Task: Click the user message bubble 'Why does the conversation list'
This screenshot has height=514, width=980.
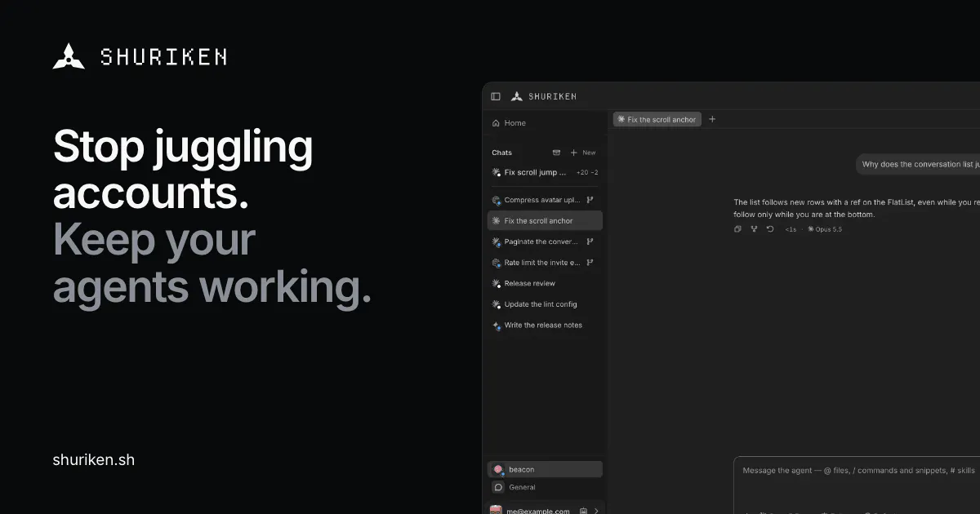Action: pos(918,164)
